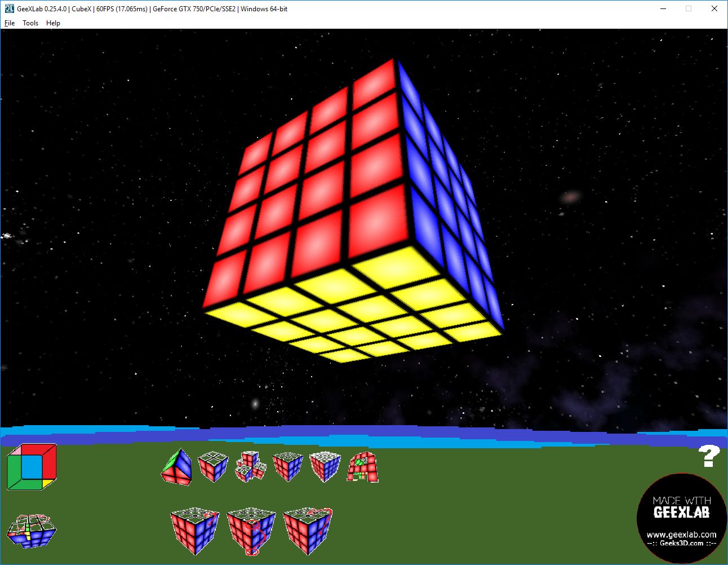Select the clustered multi-cube puzzle icon
Screen dimensions: 728x565
(251, 466)
